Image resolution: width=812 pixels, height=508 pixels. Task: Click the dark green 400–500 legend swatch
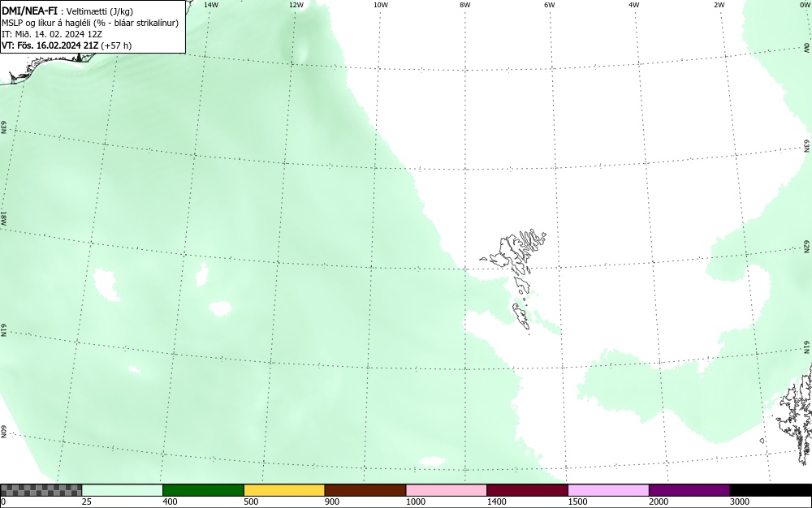(203, 490)
